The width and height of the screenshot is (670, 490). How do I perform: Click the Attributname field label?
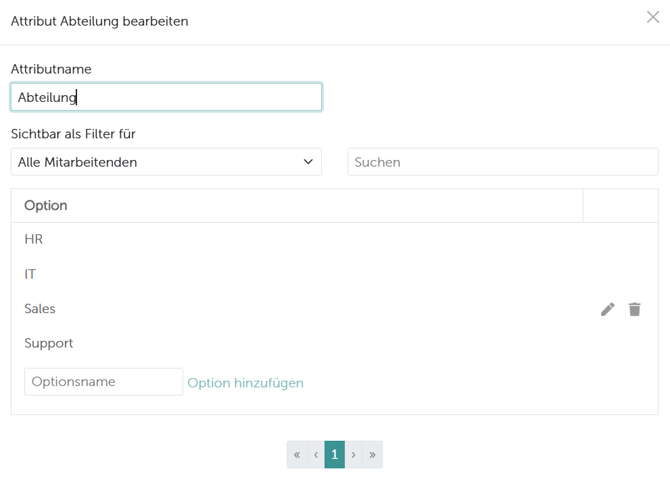point(51,69)
